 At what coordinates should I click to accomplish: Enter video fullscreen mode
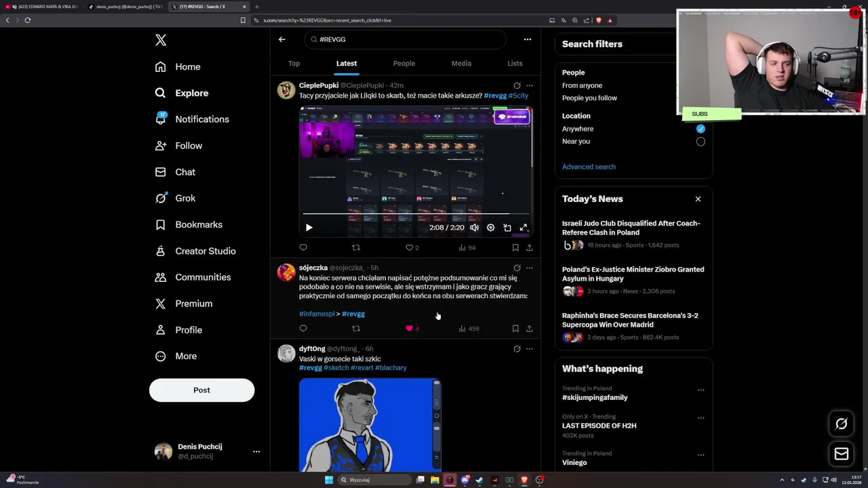524,228
